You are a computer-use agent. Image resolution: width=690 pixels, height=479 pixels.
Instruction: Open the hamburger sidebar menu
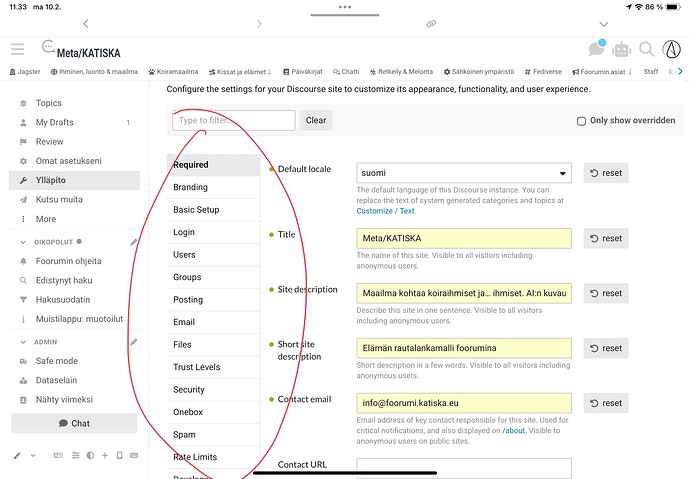(18, 49)
